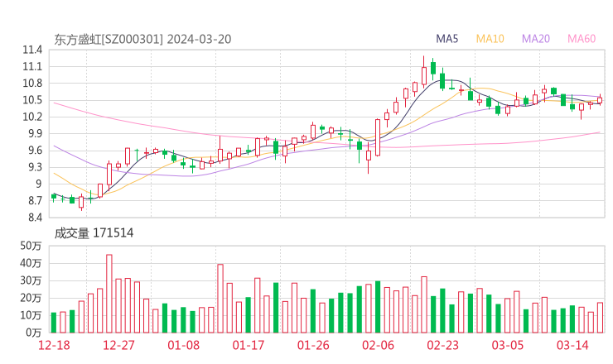Viewport: 613px width, 364px height.
Task: Click the MA60 legend label
Action: click(582, 39)
